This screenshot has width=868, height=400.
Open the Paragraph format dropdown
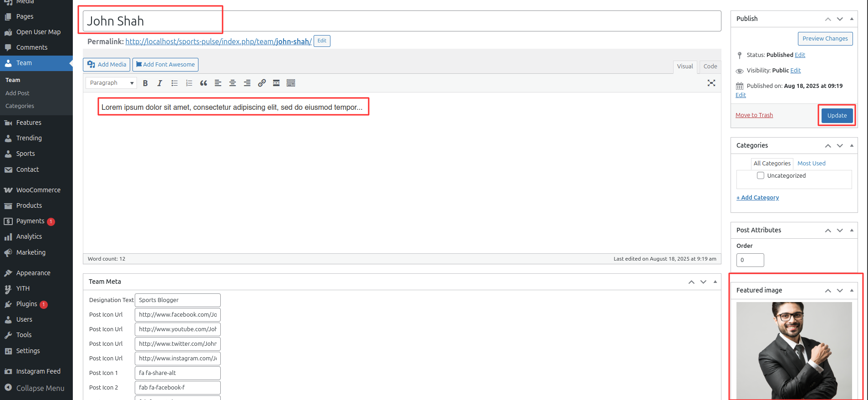(112, 83)
